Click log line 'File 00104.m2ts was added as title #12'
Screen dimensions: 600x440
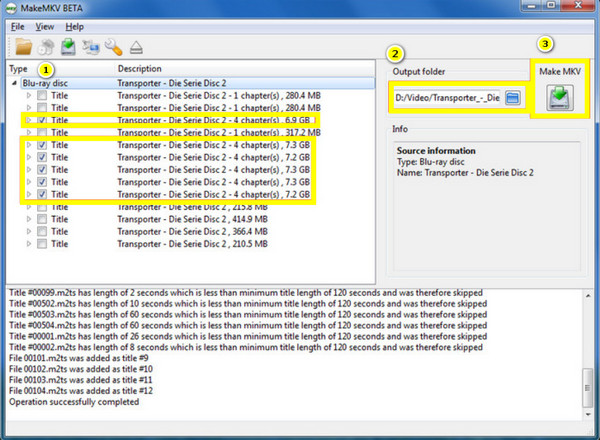tap(81, 391)
